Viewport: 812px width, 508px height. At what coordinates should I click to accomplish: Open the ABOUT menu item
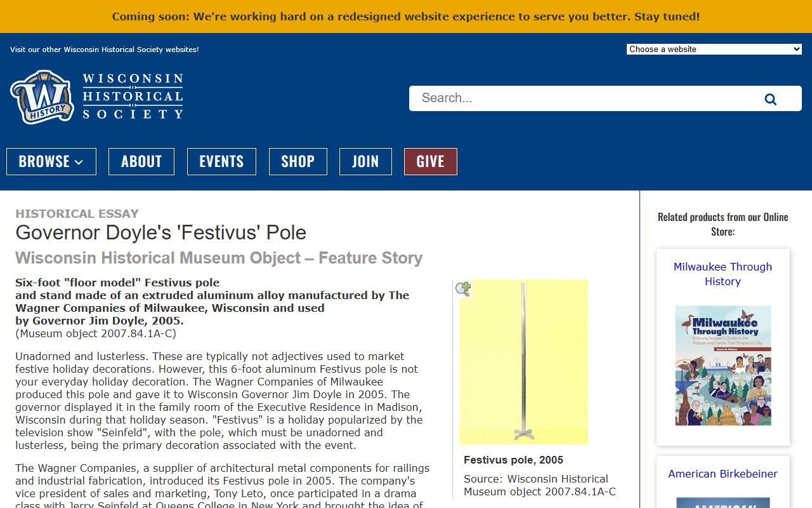141,161
